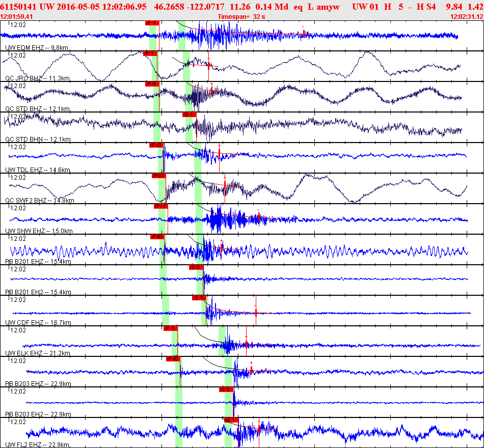Click the 'Timespan= 32 s' label
Screen dimensions: 484x448
point(241,17)
